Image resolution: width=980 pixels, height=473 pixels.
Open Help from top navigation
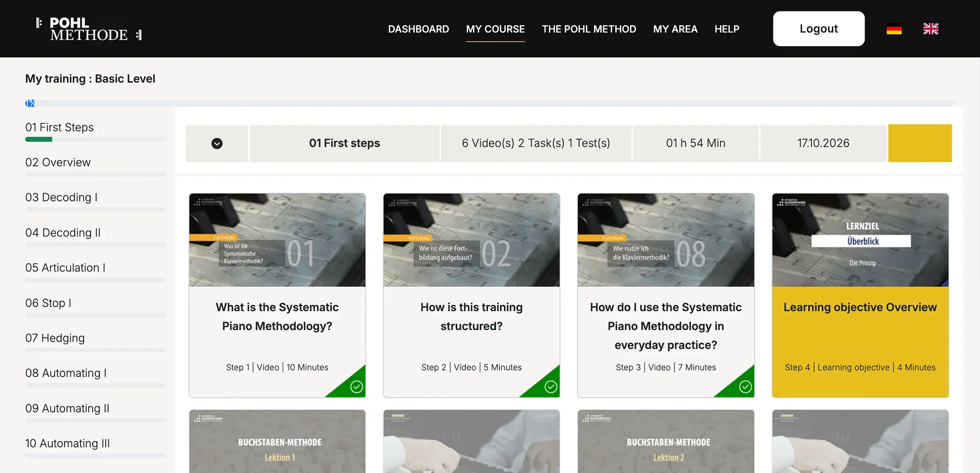[x=726, y=29]
